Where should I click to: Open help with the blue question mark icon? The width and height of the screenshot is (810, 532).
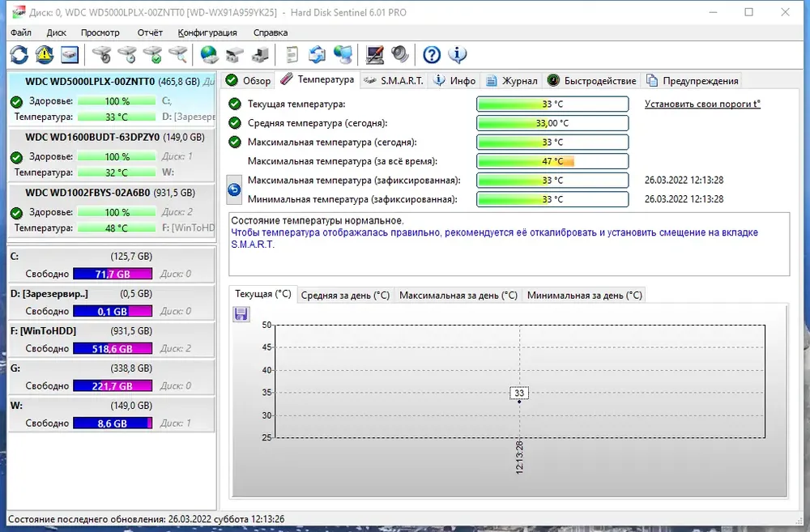click(432, 54)
